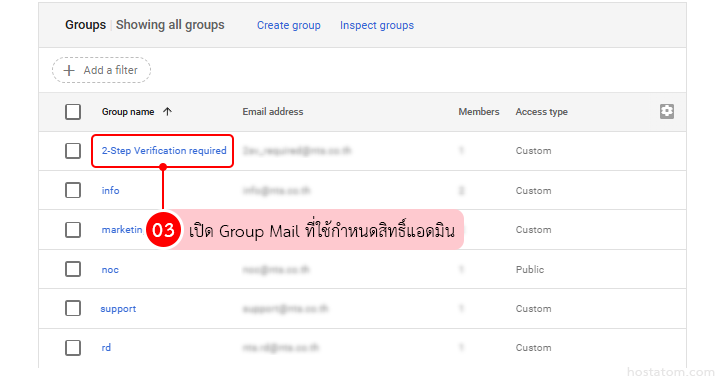This screenshot has height=381, width=720.
Task: Click Custom access type in info row
Action: pyautogui.click(x=534, y=190)
